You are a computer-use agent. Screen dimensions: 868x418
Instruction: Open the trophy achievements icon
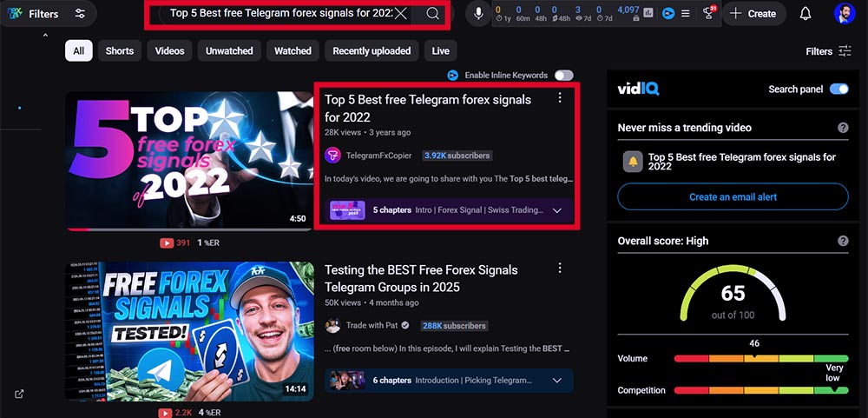(x=708, y=13)
